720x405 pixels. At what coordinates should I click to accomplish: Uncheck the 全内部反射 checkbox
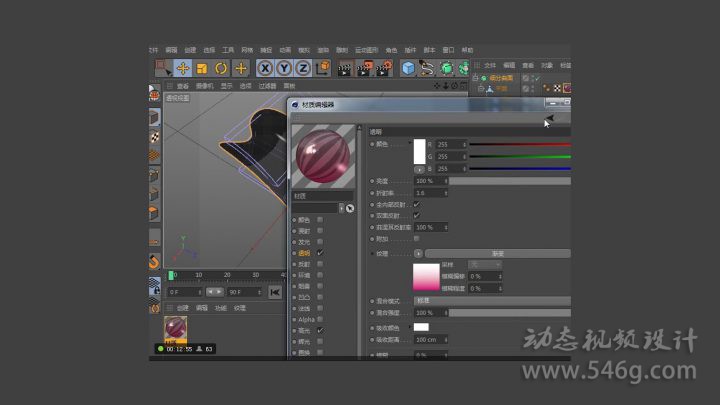click(x=416, y=204)
